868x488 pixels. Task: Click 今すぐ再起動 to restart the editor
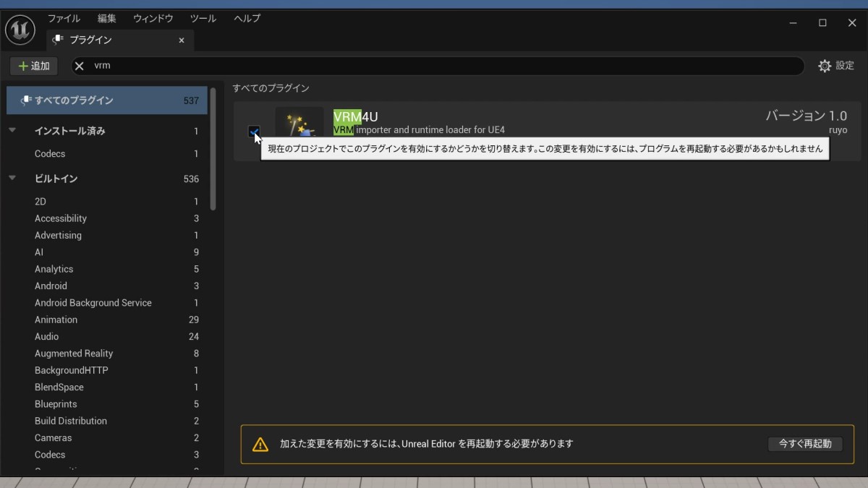pyautogui.click(x=805, y=444)
